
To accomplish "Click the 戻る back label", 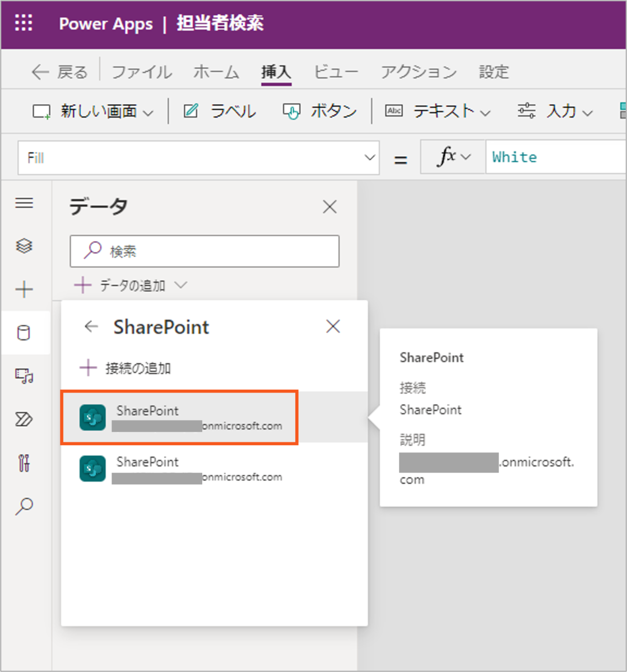I will (x=72, y=72).
